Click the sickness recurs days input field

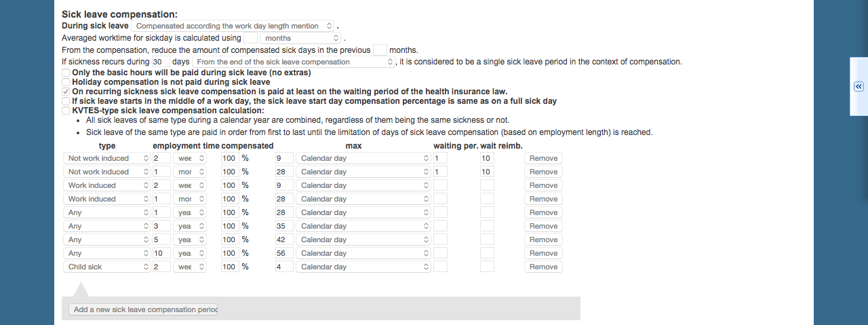(161, 62)
